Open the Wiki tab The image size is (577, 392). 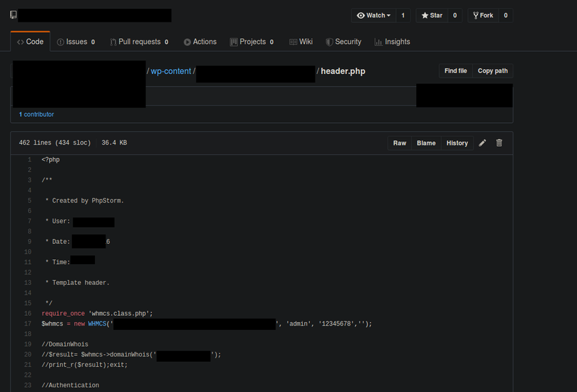coord(301,42)
